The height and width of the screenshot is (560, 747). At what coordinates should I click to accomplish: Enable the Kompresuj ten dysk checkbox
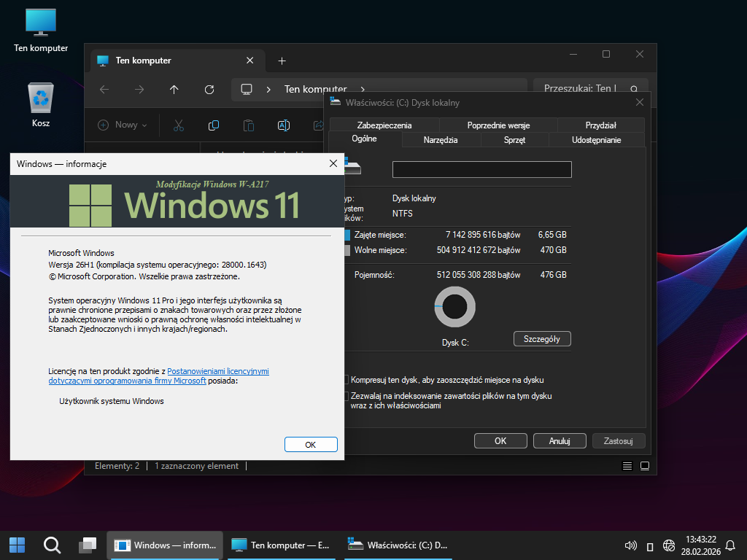347,380
